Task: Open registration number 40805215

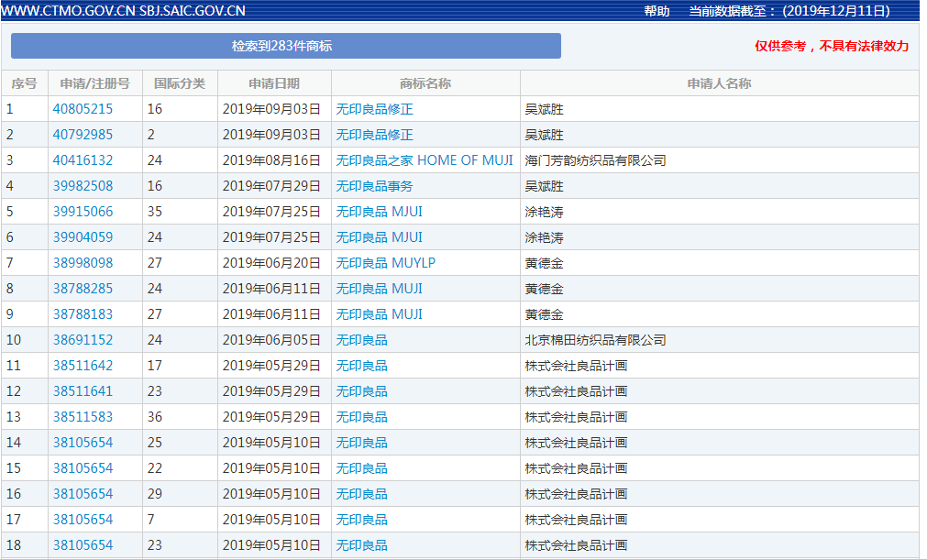Action: click(x=83, y=109)
